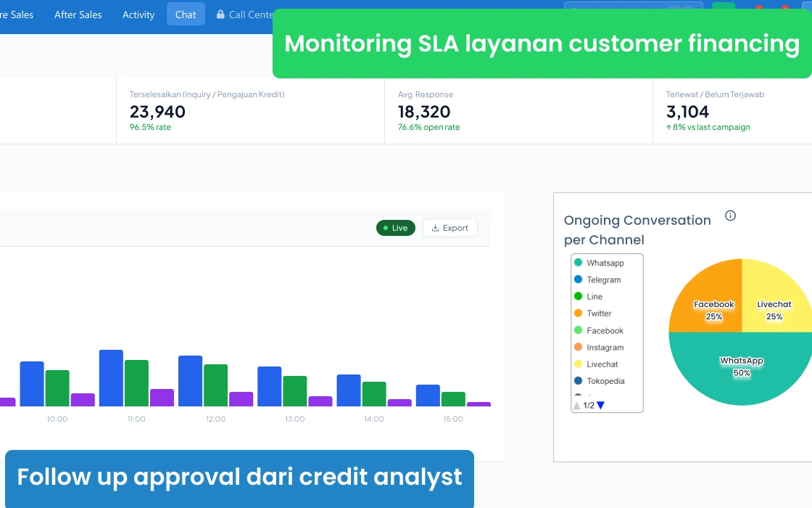Click the lock icon beside Call Center
Viewport: 812px width, 508px height.
pyautogui.click(x=220, y=15)
